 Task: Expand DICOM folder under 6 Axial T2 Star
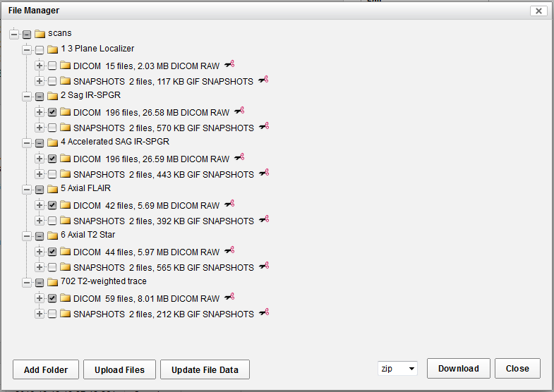coord(40,252)
